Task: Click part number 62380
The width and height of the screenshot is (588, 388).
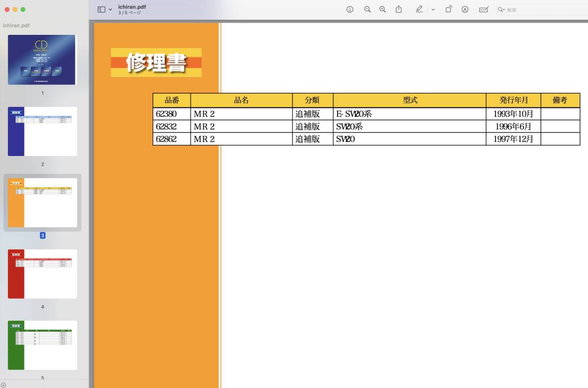Action: (166, 114)
